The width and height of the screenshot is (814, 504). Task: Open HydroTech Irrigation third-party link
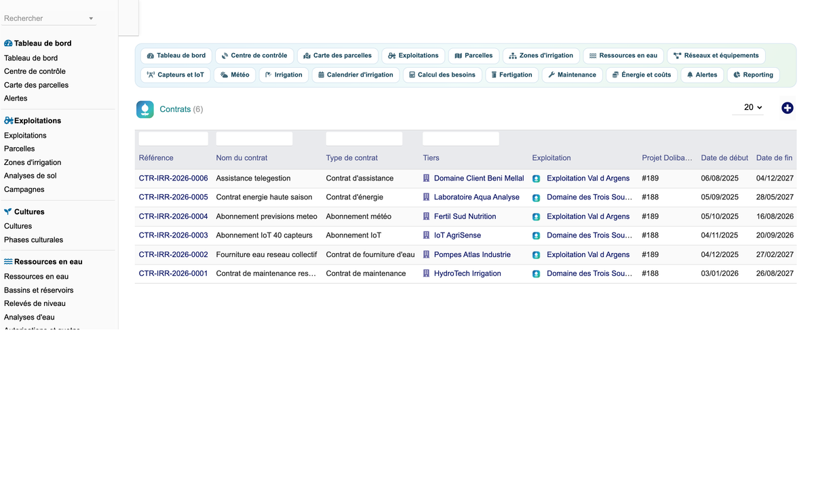point(467,273)
